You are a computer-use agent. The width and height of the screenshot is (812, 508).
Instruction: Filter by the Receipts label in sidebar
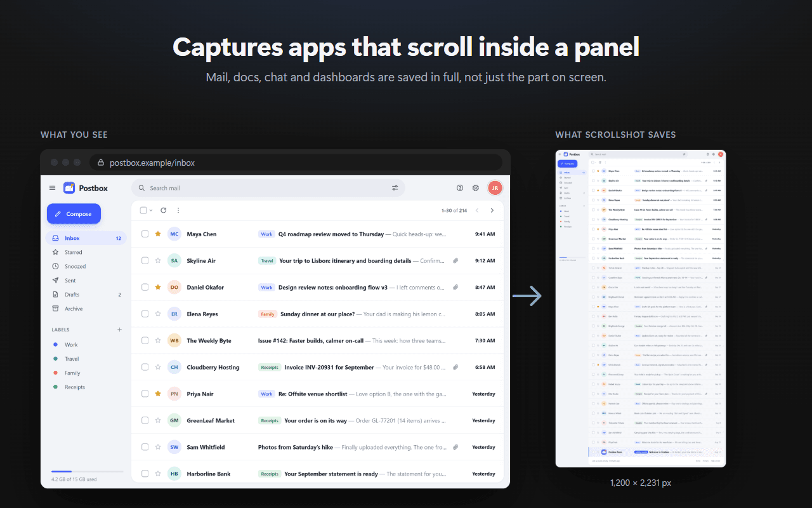tap(86, 387)
